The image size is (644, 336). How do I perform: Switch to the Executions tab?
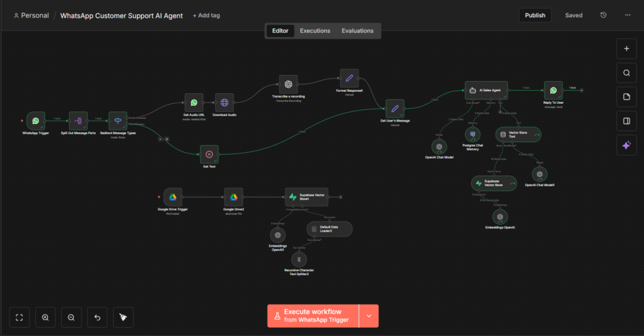pos(314,31)
